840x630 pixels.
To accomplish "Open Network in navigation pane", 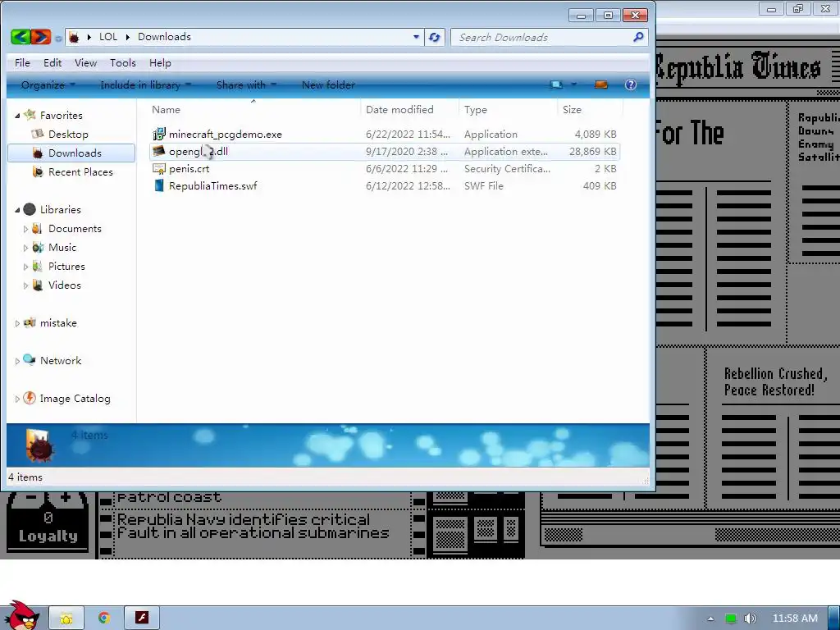I will click(61, 361).
